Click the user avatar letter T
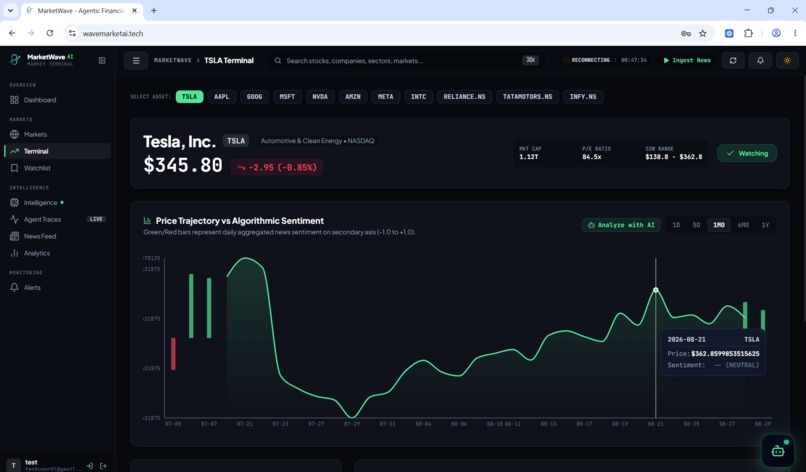This screenshot has height=472, width=806. [x=13, y=465]
